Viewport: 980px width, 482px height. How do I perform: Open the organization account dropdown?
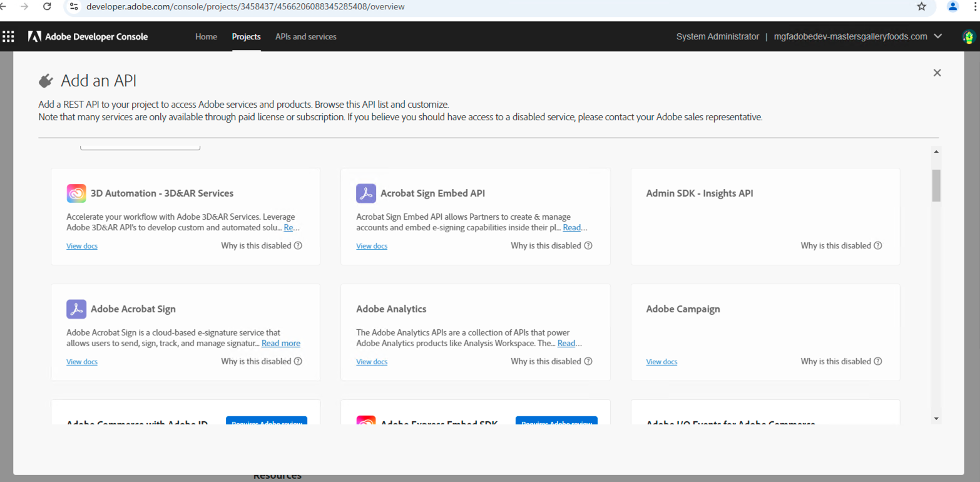[x=938, y=36]
